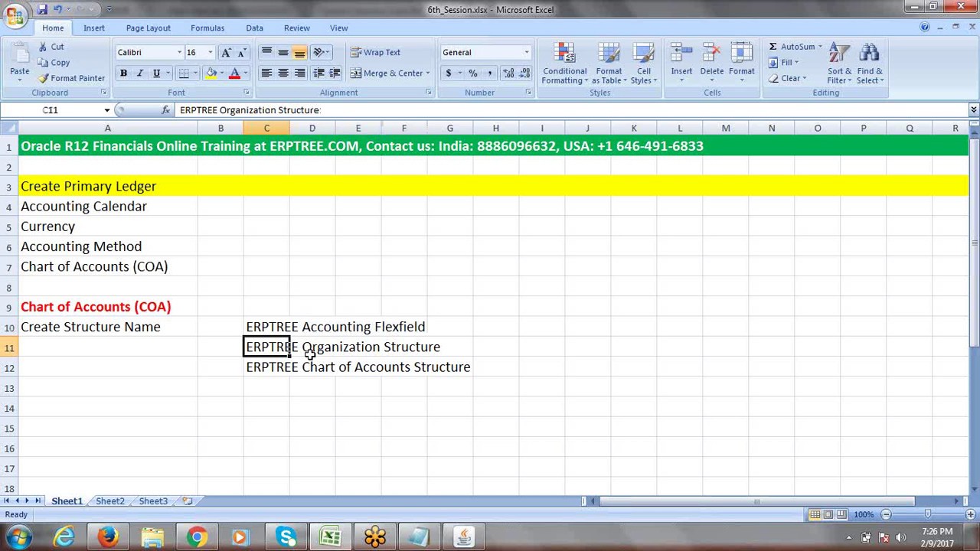This screenshot has height=551, width=980.
Task: Open the Font size dropdown
Action: pos(210,53)
